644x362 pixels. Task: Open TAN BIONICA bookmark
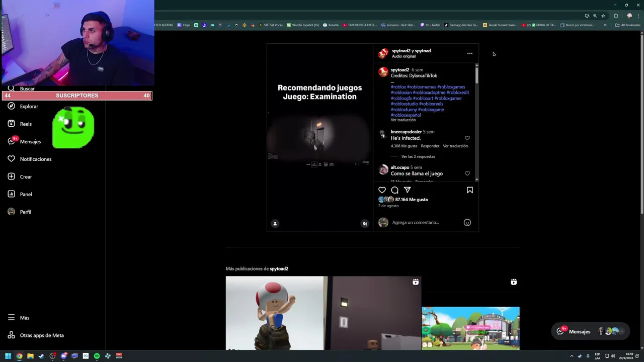[x=359, y=25]
